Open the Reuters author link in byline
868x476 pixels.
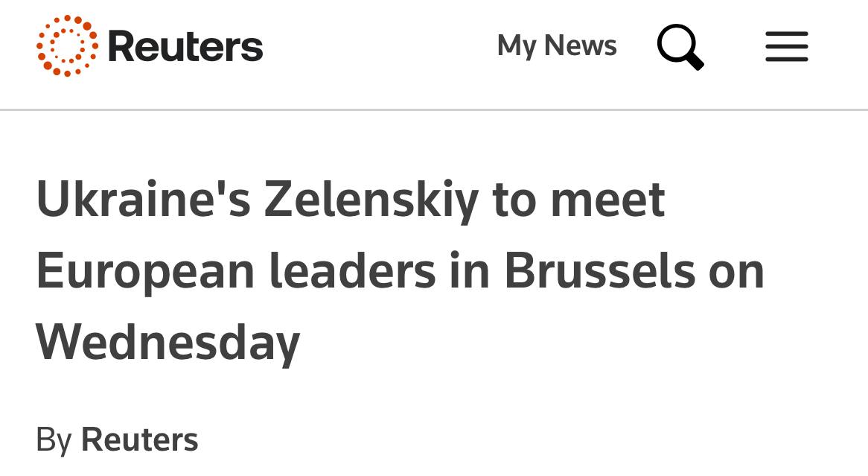(x=139, y=439)
